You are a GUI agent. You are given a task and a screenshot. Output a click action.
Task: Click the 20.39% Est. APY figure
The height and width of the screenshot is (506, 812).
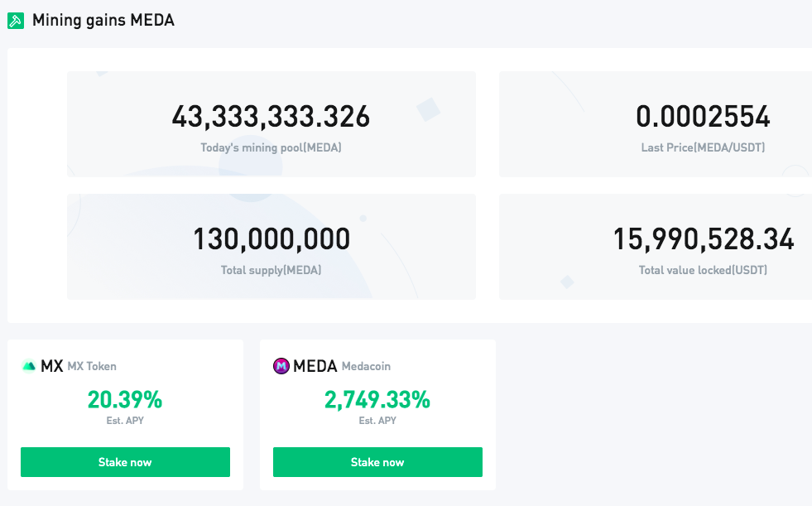pyautogui.click(x=125, y=400)
